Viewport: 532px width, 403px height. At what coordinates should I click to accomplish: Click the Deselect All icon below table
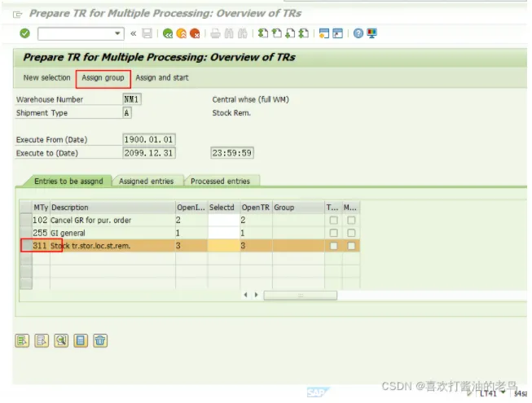(x=42, y=340)
